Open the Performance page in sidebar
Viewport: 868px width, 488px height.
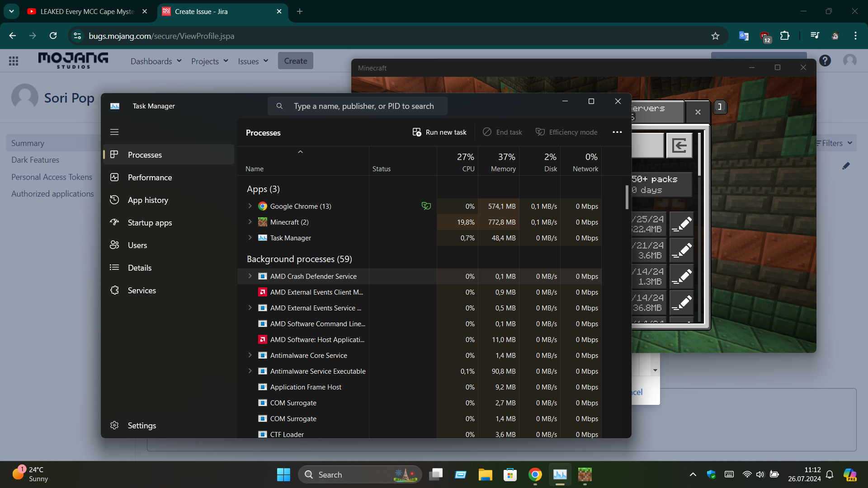[x=150, y=178]
